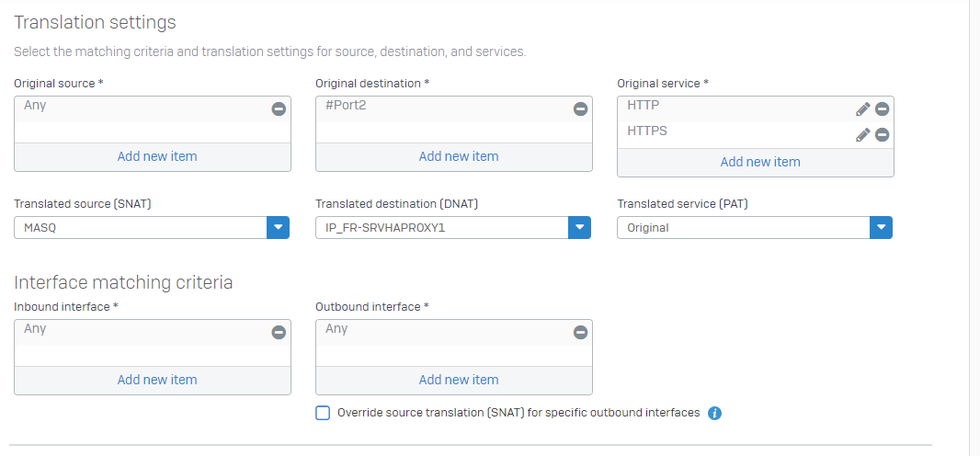This screenshot has width=980, height=456.
Task: Add new item to Original destination
Action: (459, 156)
